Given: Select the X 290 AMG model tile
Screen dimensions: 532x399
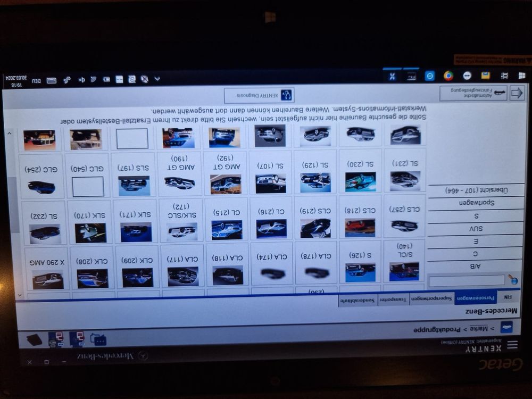Looking at the screenshot, I should (x=47, y=269).
